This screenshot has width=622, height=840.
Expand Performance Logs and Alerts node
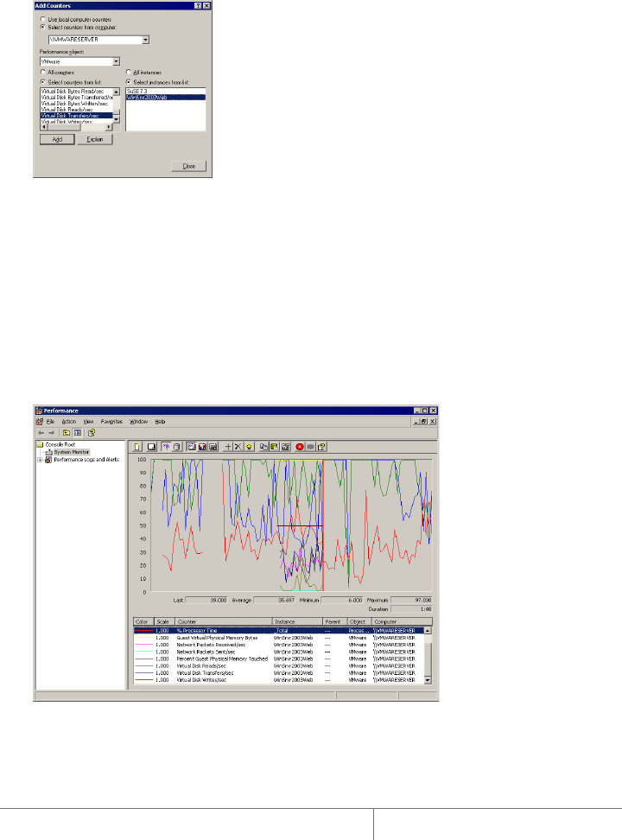(41, 460)
